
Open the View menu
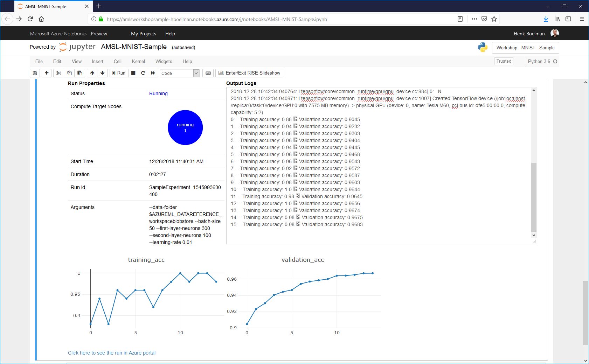click(x=77, y=61)
